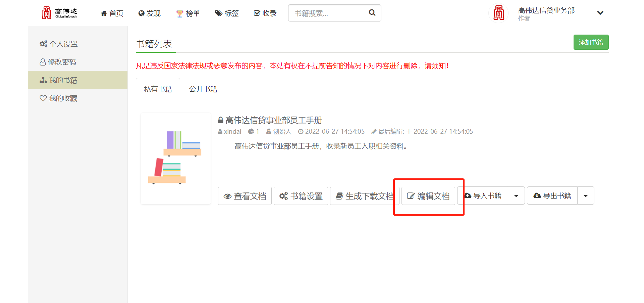Switch to the 公开书籍 tab
This screenshot has width=644, height=303.
pos(203,89)
